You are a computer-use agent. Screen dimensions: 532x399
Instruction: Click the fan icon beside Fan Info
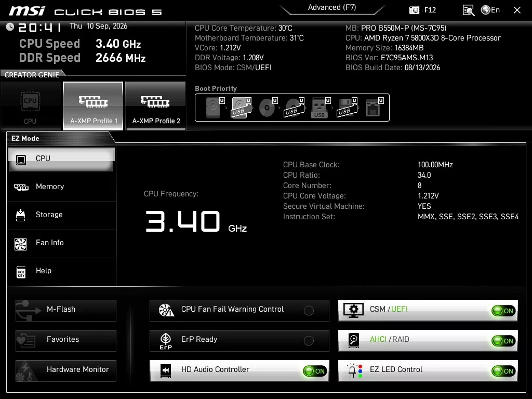pyautogui.click(x=21, y=244)
